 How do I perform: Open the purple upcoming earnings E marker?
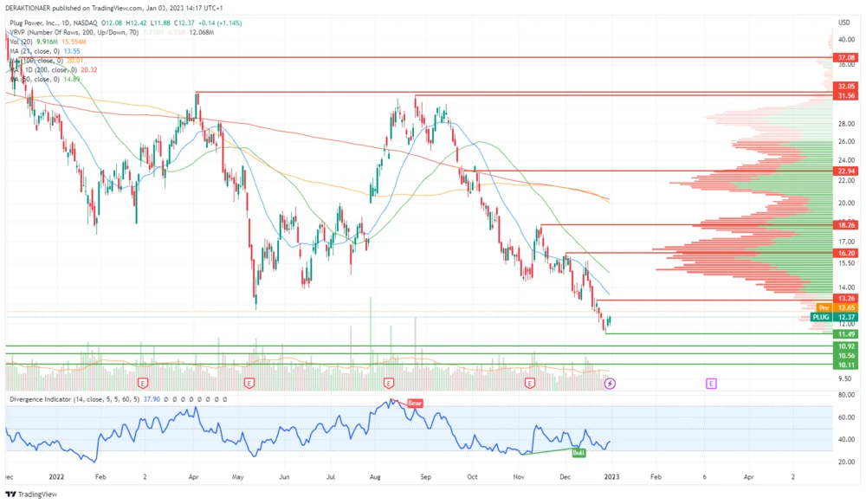(711, 382)
